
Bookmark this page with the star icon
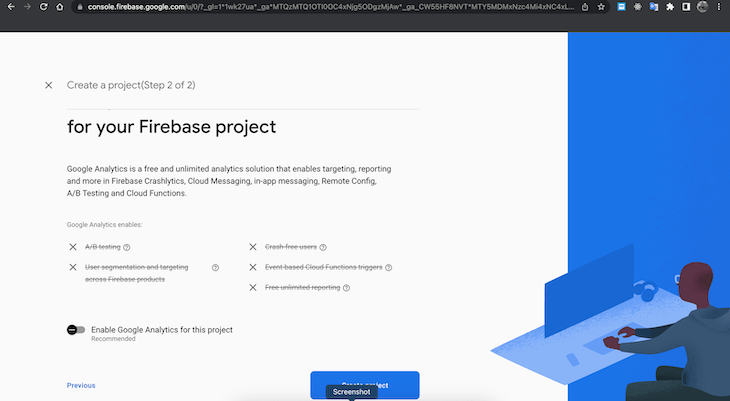601,7
